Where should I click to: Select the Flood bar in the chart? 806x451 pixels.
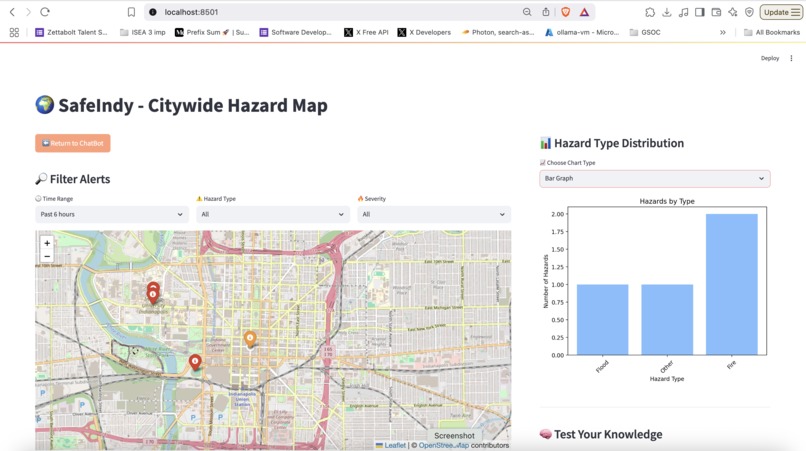(x=602, y=319)
